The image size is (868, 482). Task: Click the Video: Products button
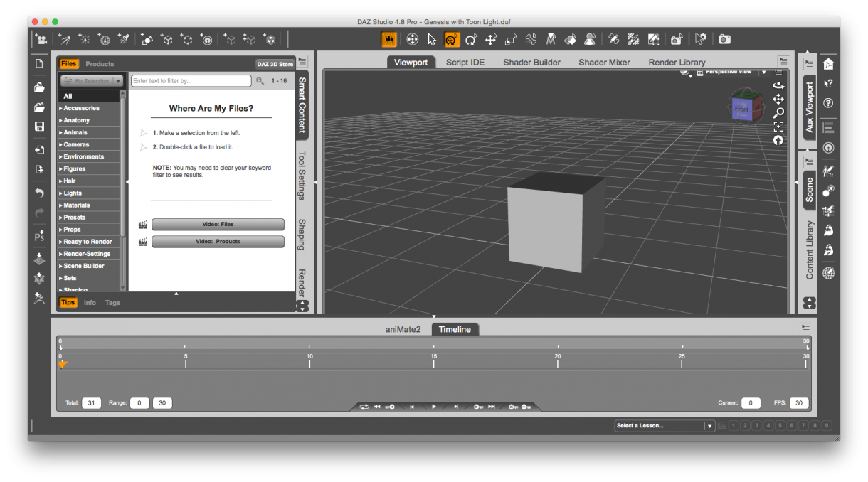[x=218, y=241]
